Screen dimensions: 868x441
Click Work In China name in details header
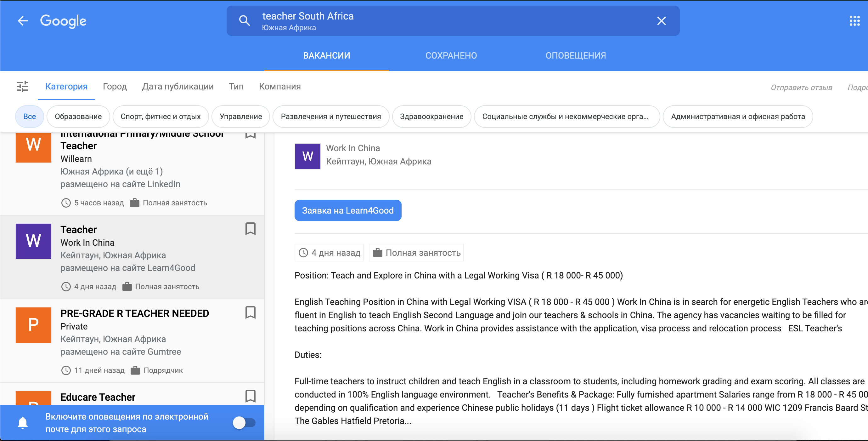pos(353,148)
